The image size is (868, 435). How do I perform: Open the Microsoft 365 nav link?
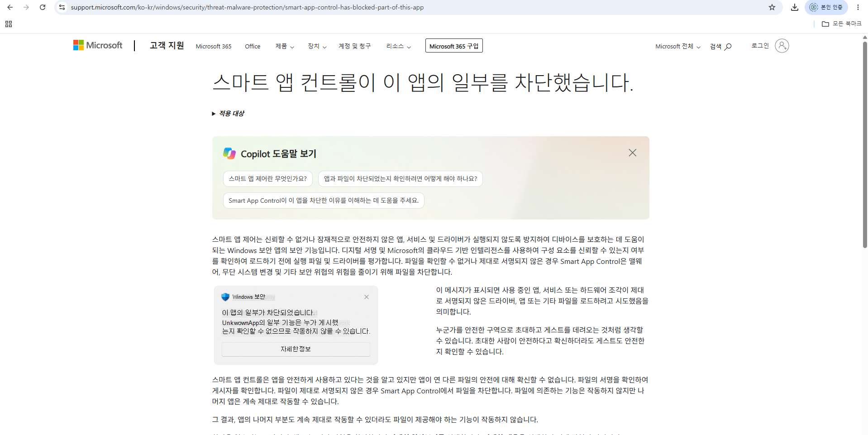point(214,46)
